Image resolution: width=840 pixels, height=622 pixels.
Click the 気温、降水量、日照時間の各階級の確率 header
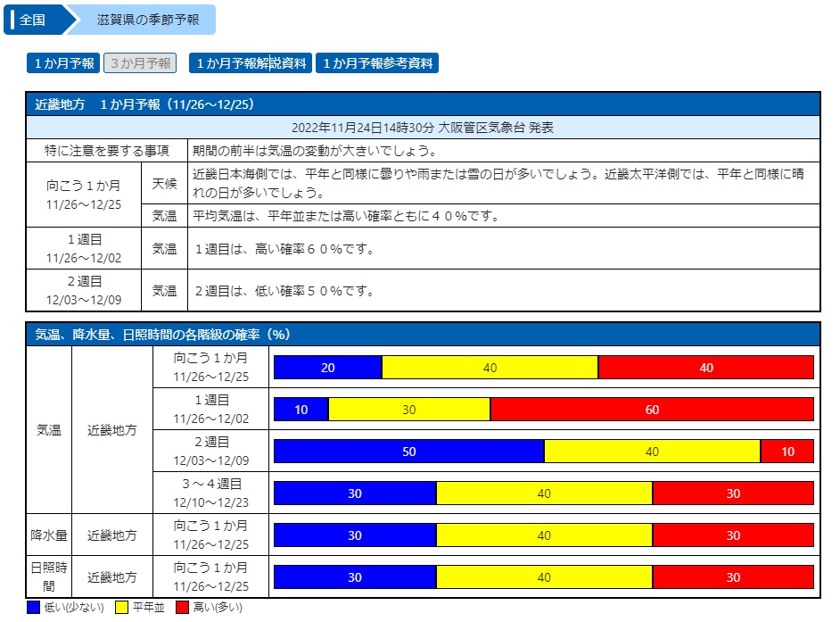pos(424,335)
